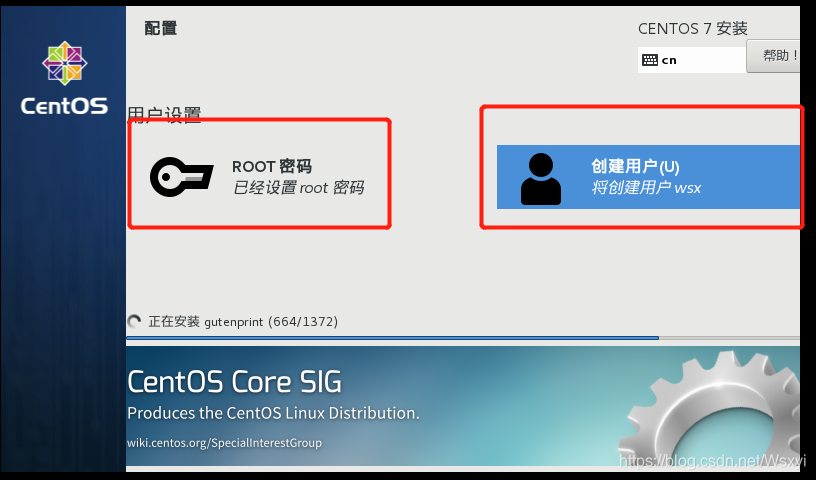Image resolution: width=816 pixels, height=480 pixels.
Task: Click the 将创建用户 wsx status text
Action: coord(646,187)
